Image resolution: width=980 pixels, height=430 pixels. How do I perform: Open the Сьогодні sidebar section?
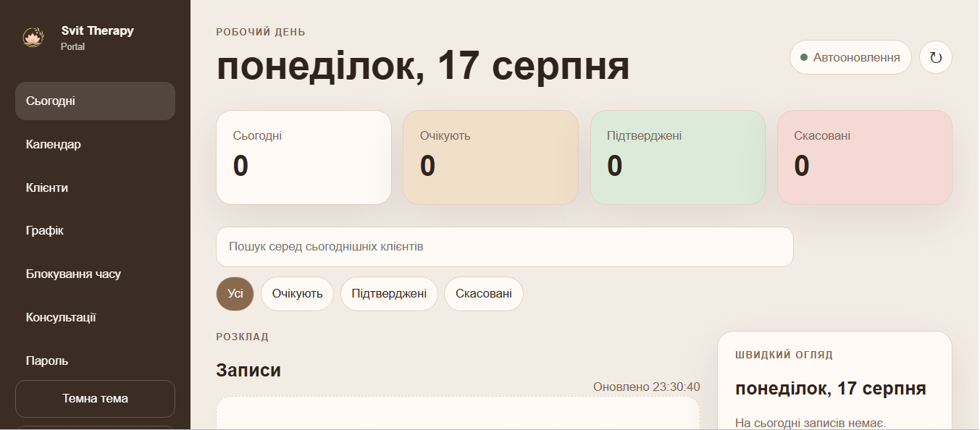[x=95, y=101]
